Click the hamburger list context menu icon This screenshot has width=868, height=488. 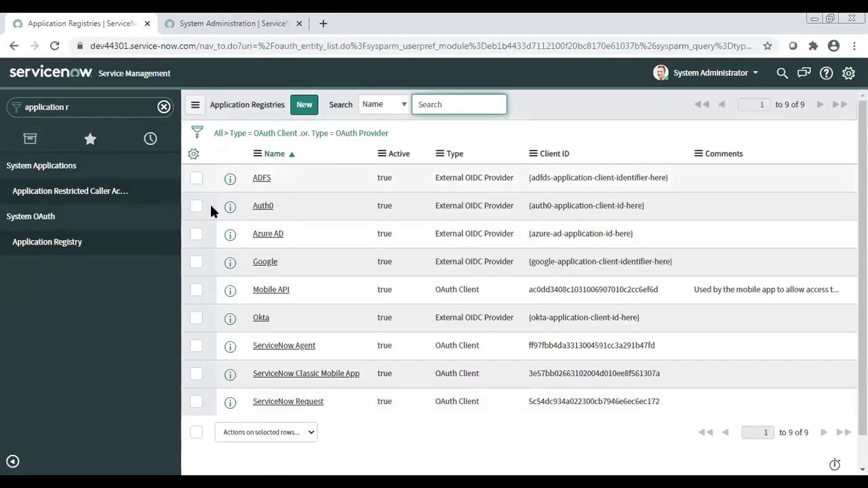pyautogui.click(x=195, y=104)
